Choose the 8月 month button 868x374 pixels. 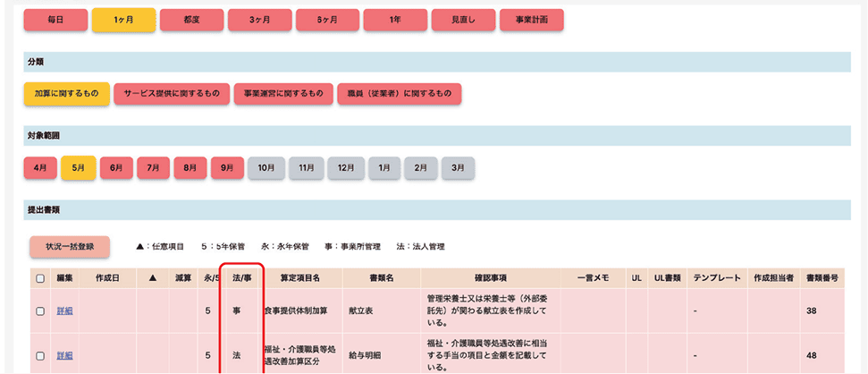[190, 167]
